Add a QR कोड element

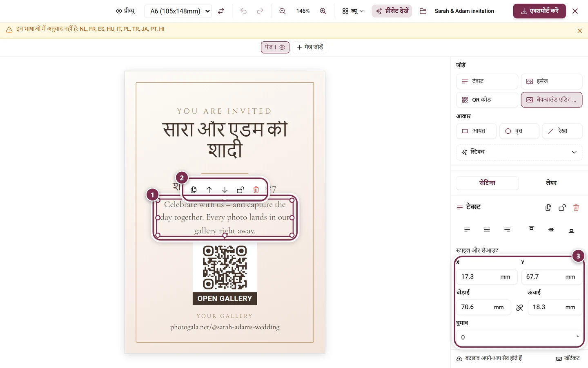(487, 100)
